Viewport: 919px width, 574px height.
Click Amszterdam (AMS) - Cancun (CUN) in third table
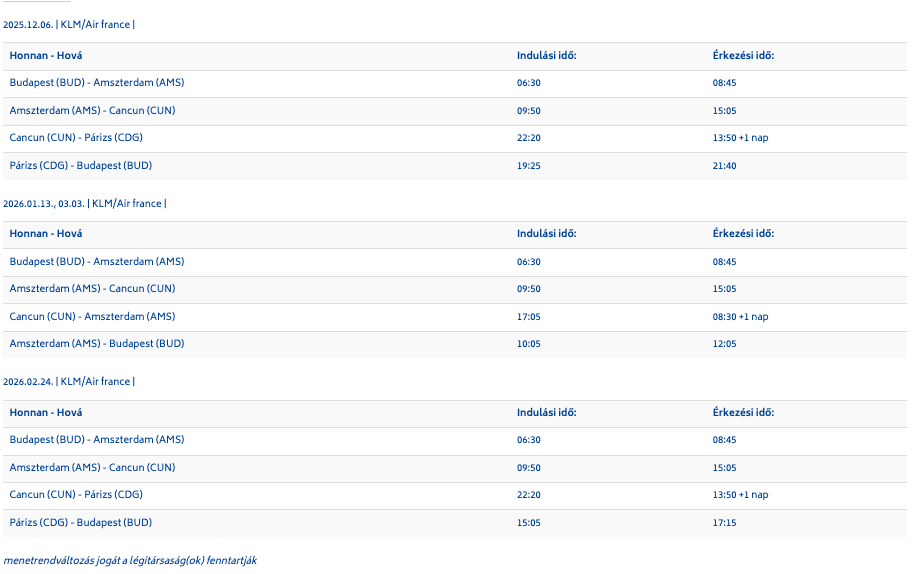[92, 468]
